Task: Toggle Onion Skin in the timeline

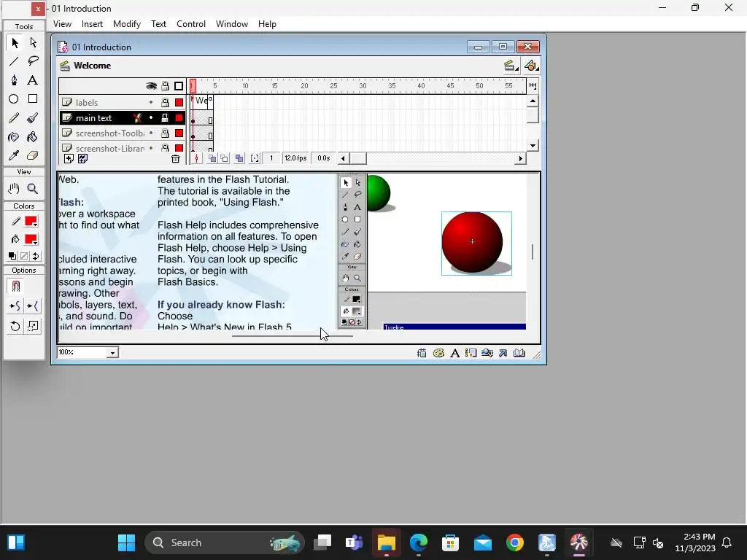Action: (x=212, y=158)
